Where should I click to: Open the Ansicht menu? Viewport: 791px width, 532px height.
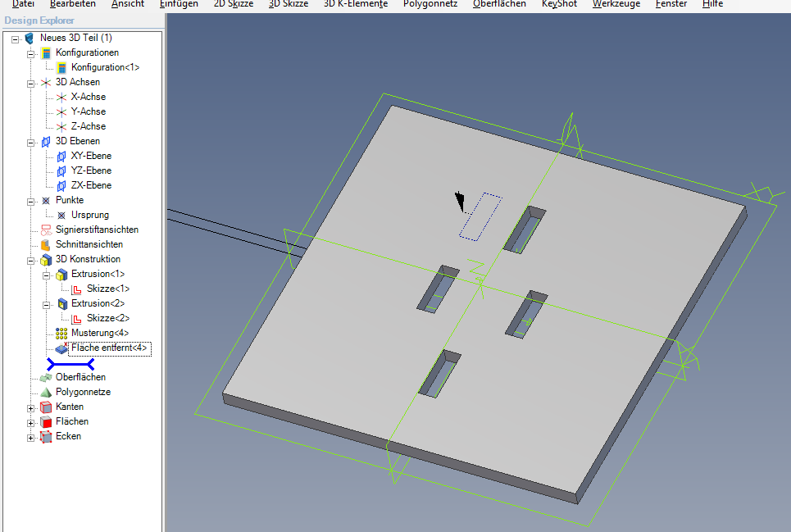pyautogui.click(x=128, y=4)
